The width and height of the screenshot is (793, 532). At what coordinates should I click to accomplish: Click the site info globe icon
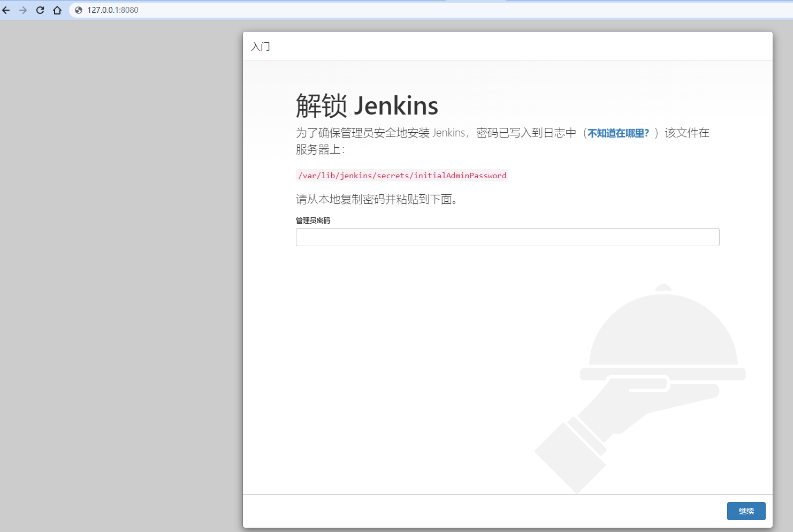[79, 10]
